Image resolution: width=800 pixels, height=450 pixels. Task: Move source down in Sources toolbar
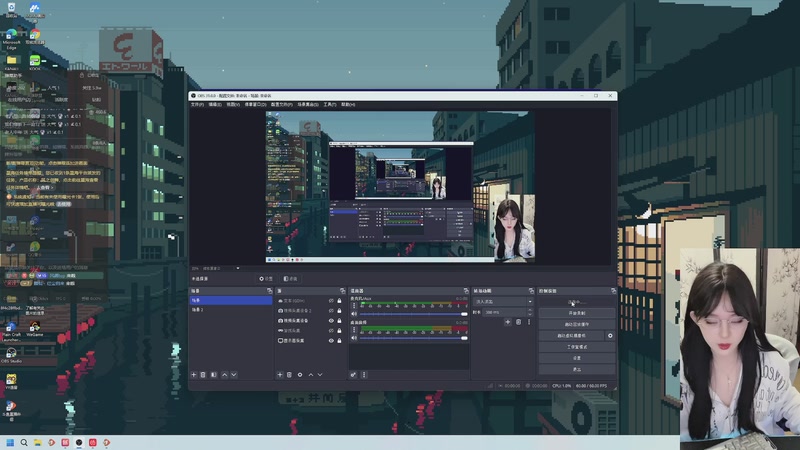(320, 374)
